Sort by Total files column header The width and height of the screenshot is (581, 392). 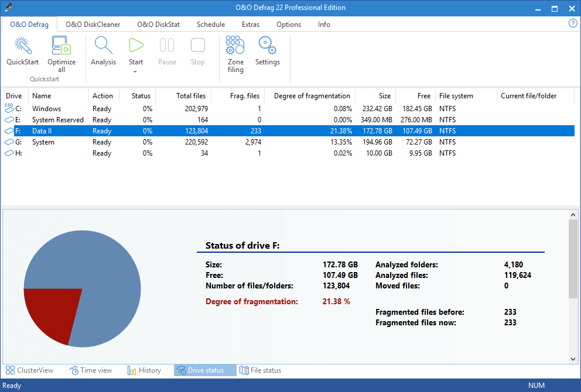point(183,96)
